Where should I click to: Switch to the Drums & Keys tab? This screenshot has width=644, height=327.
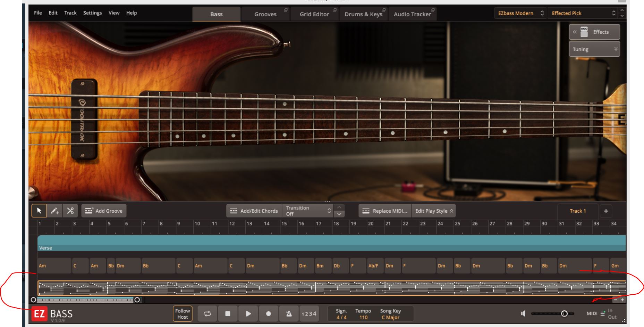[363, 14]
